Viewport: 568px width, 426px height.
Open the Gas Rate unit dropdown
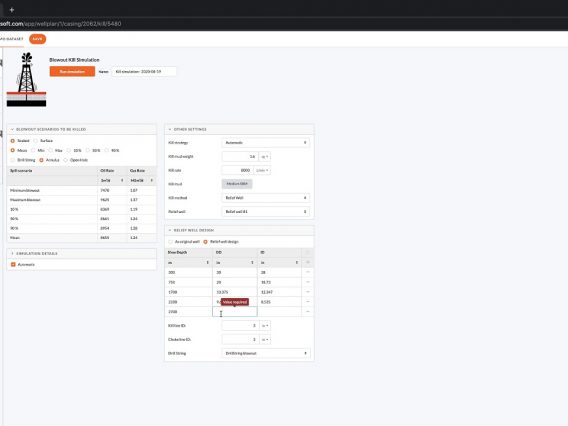[142, 180]
